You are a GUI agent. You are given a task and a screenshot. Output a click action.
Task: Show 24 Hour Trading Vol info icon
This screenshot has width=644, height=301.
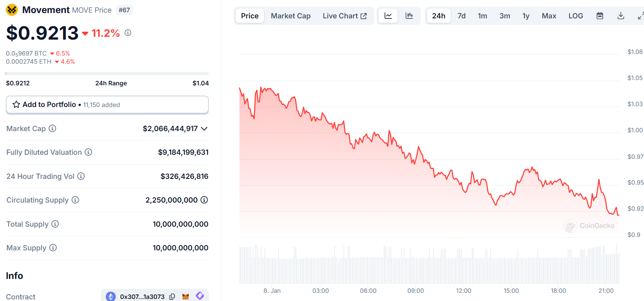pyautogui.click(x=81, y=176)
